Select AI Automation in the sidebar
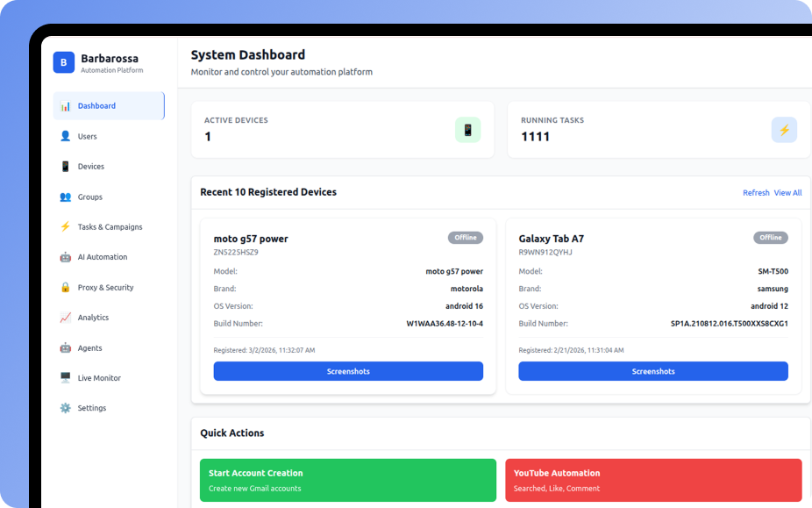Screen dimensions: 812x508 (x=109, y=257)
